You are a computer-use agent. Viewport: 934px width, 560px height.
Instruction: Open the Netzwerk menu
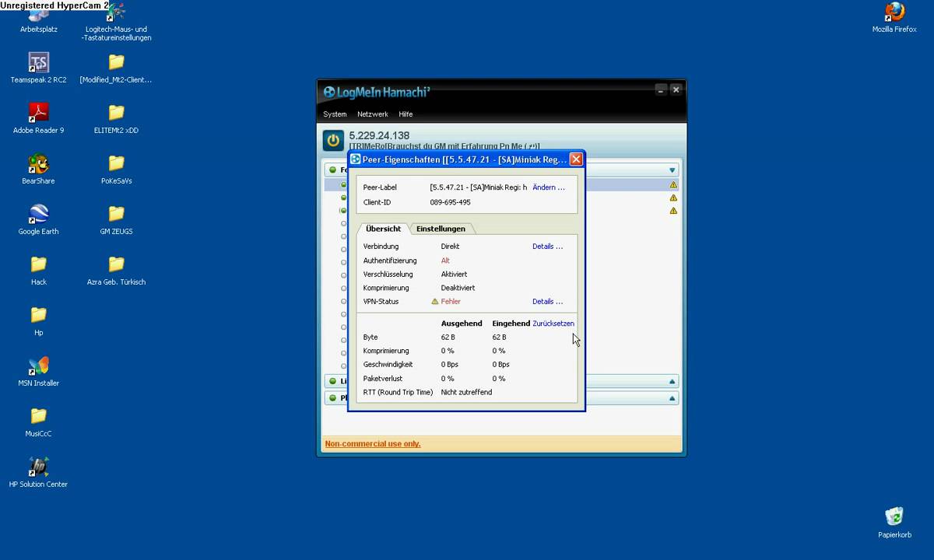pos(373,114)
